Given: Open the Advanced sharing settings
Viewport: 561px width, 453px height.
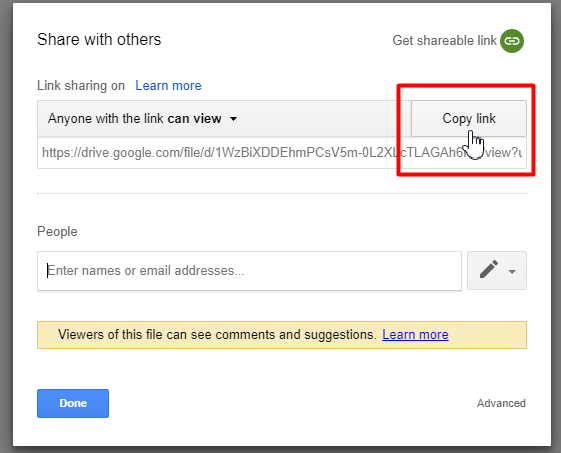Looking at the screenshot, I should click(x=501, y=403).
